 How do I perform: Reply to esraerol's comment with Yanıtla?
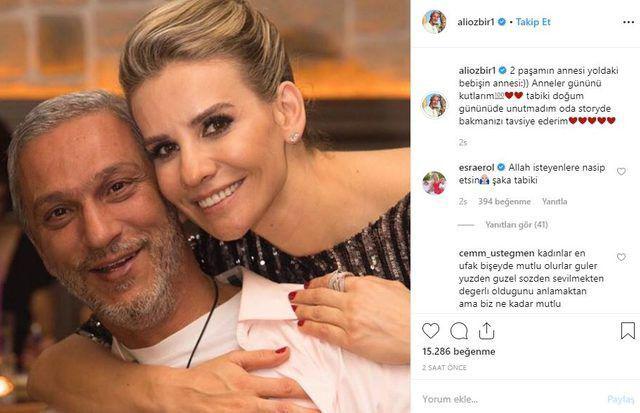pyautogui.click(x=556, y=201)
